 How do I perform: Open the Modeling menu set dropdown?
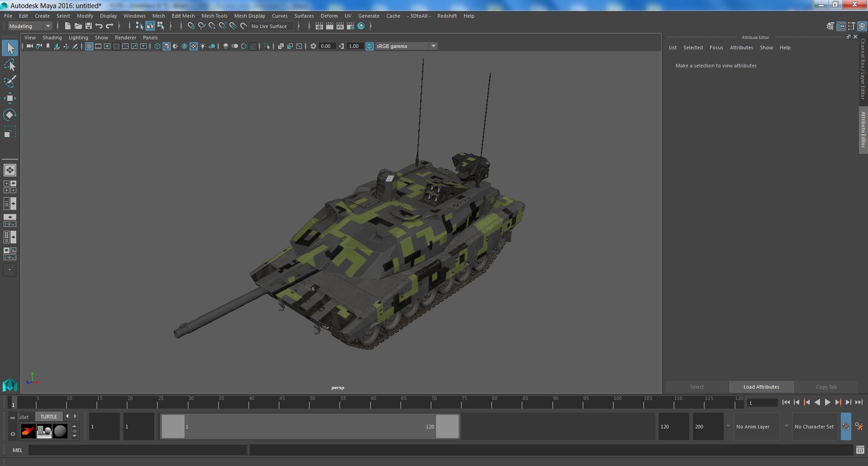(x=30, y=26)
